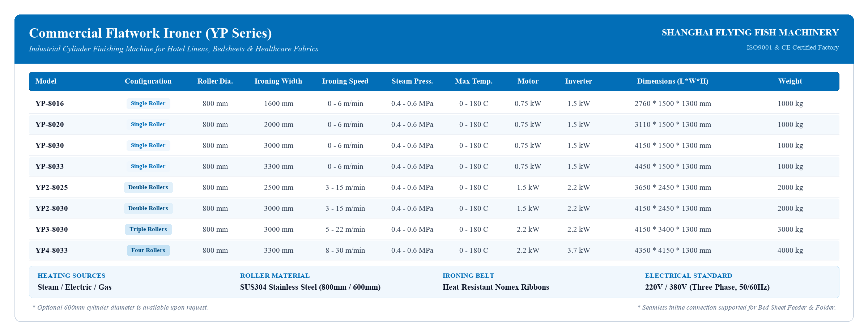Select the YP2-8025 model cell
868x336 pixels.
coord(52,187)
